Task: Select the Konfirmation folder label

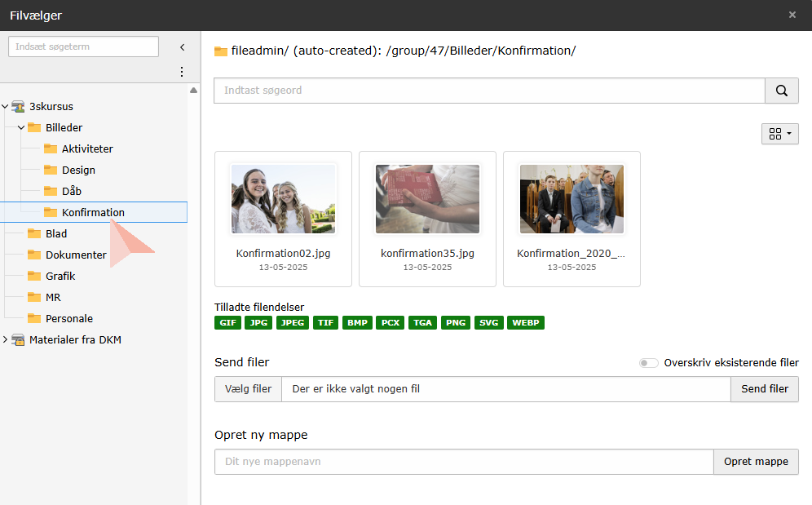Action: pyautogui.click(x=93, y=213)
